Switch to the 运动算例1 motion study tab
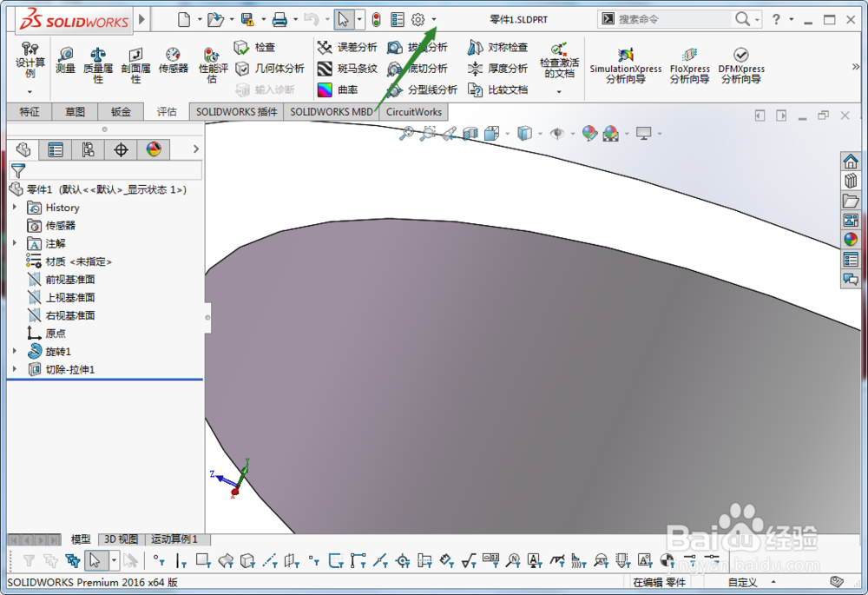 click(x=174, y=539)
